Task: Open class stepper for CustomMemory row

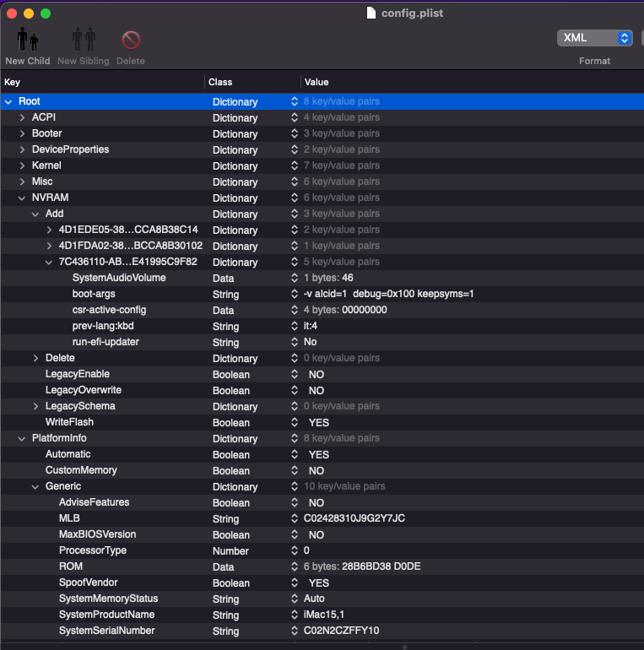Action: pos(295,470)
